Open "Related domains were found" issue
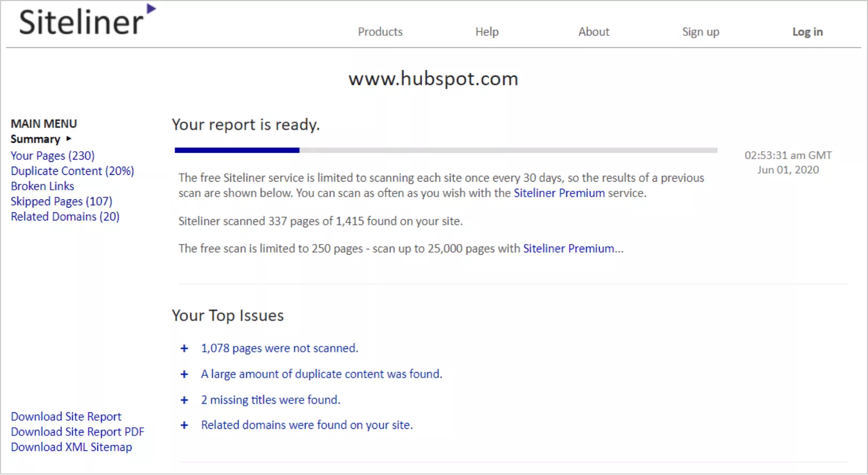Screen dimensions: 868x475 point(306,425)
